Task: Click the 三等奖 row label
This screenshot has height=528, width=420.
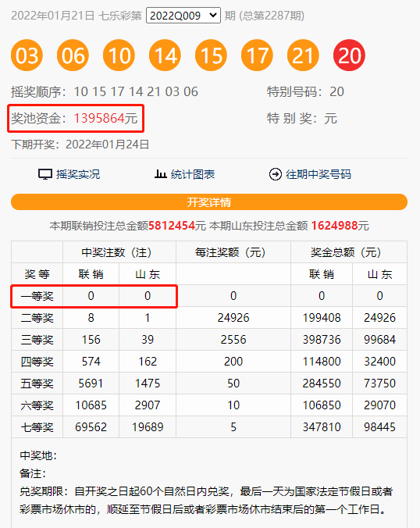Action: (x=37, y=340)
